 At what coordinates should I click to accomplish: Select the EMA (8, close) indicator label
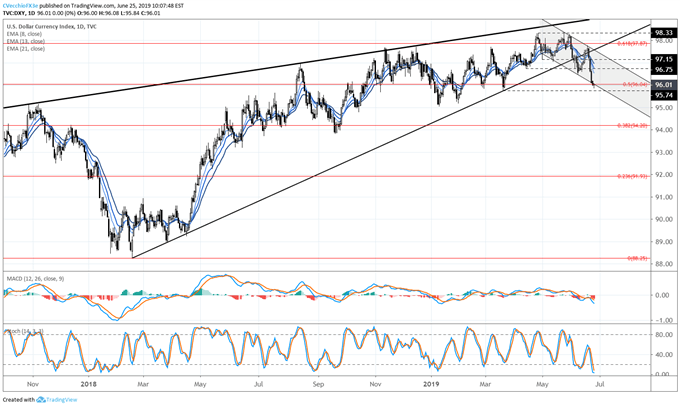24,34
